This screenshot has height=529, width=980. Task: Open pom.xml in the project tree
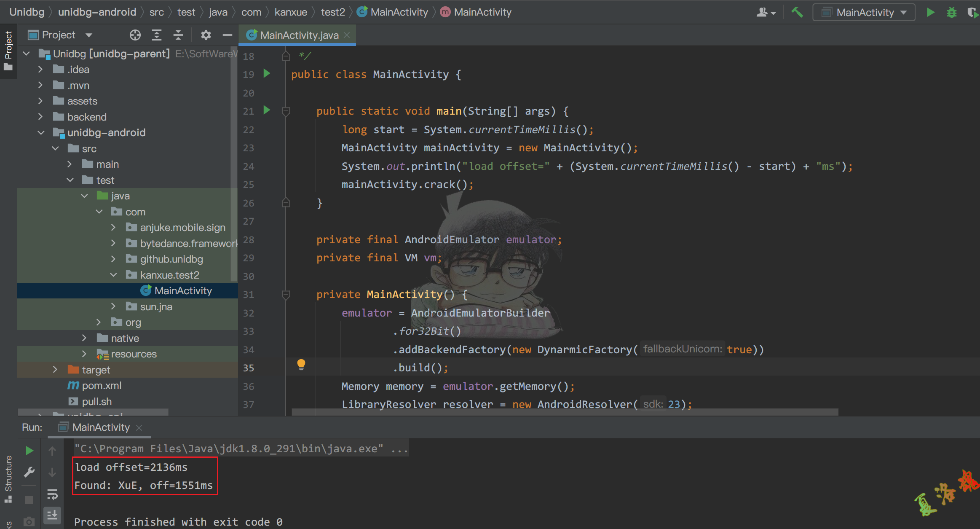pos(101,386)
